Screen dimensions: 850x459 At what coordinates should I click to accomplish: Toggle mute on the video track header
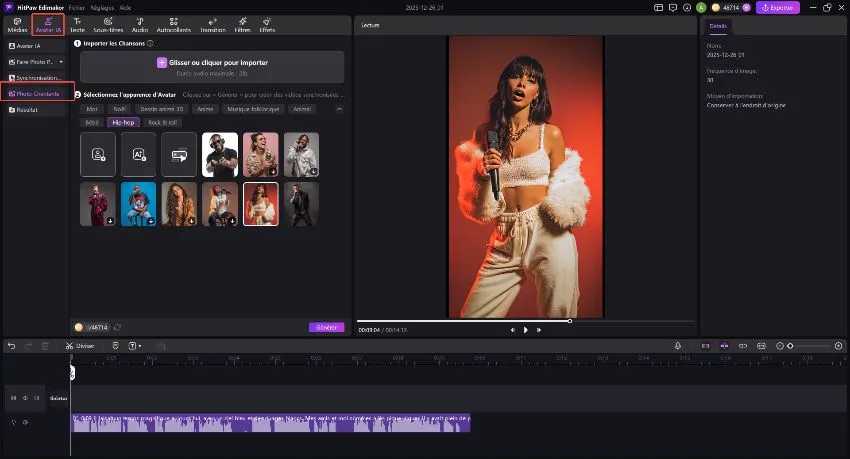25,398
